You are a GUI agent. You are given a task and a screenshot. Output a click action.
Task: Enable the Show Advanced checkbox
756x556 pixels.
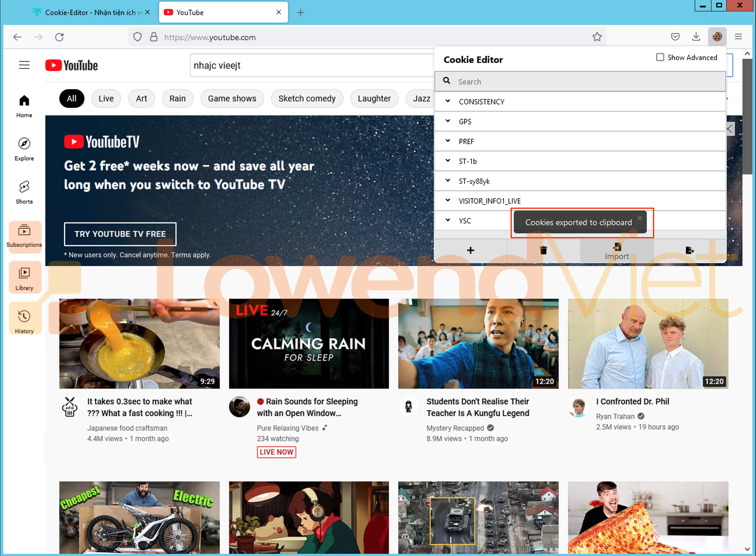[x=660, y=57]
